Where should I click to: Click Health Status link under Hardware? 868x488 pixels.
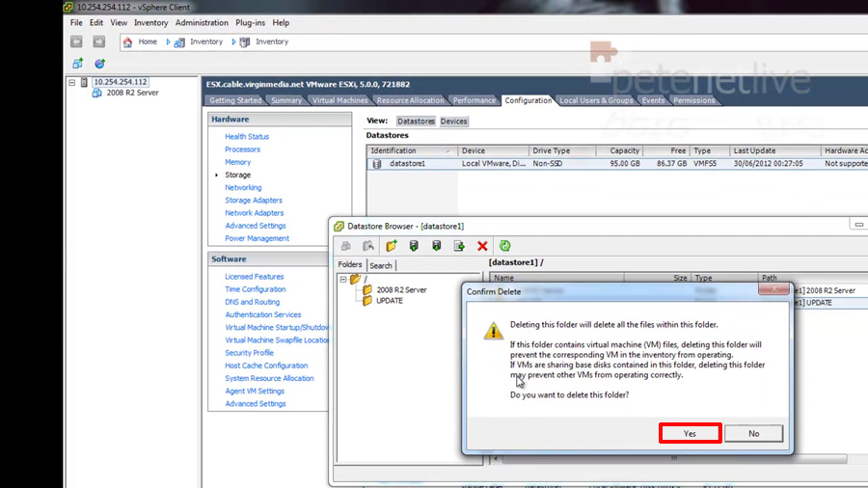(247, 137)
